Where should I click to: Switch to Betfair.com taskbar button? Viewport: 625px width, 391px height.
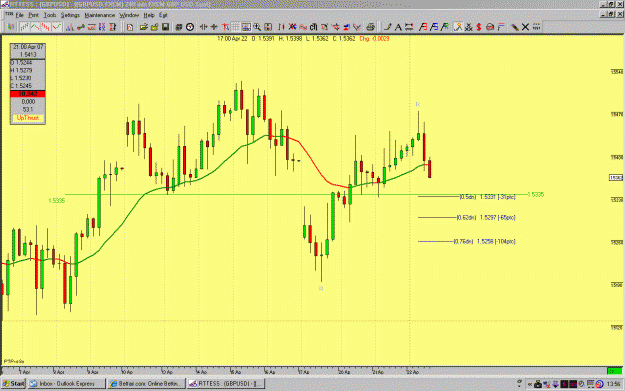[x=146, y=383]
